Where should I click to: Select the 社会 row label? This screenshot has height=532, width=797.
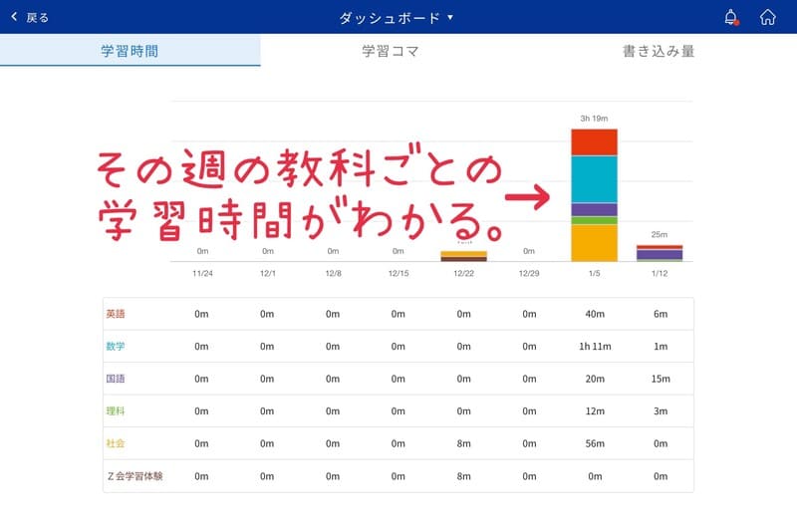(x=116, y=443)
